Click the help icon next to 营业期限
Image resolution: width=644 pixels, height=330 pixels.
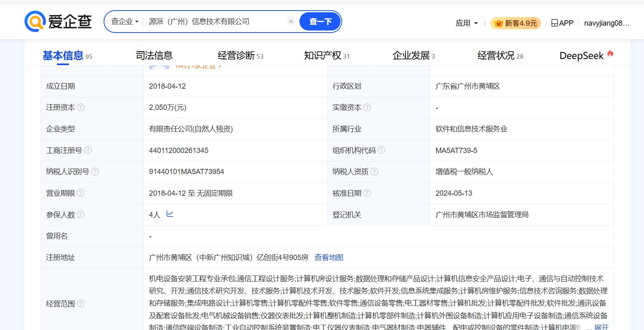tap(81, 193)
